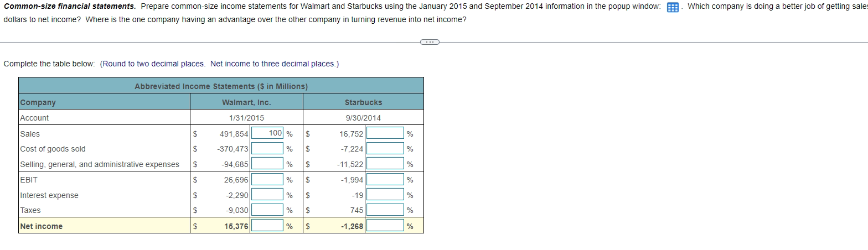
Task: Click the Cost of goods sold label
Action: click(53, 149)
